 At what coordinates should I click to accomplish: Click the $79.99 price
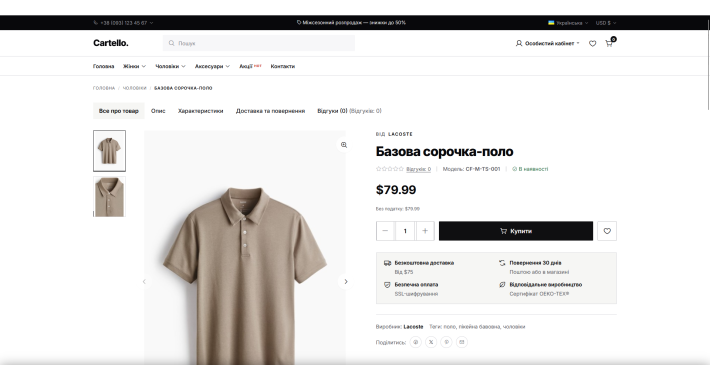(x=396, y=190)
